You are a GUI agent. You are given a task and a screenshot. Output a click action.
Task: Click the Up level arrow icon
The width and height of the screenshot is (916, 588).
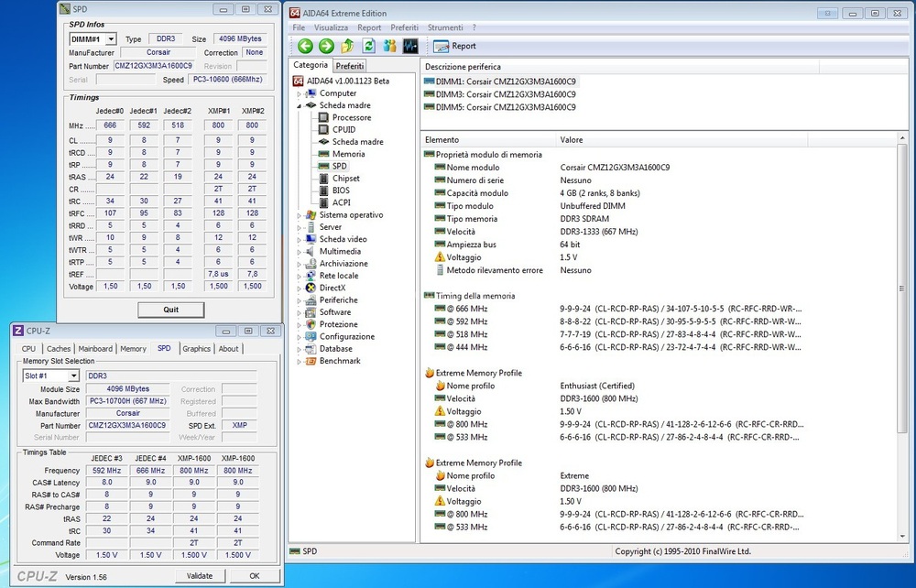347,46
